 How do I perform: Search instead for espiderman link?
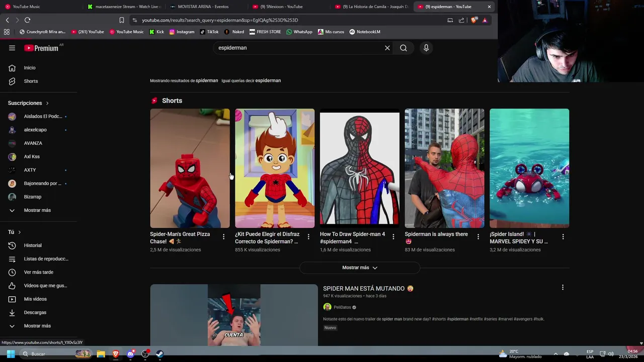[268, 80]
